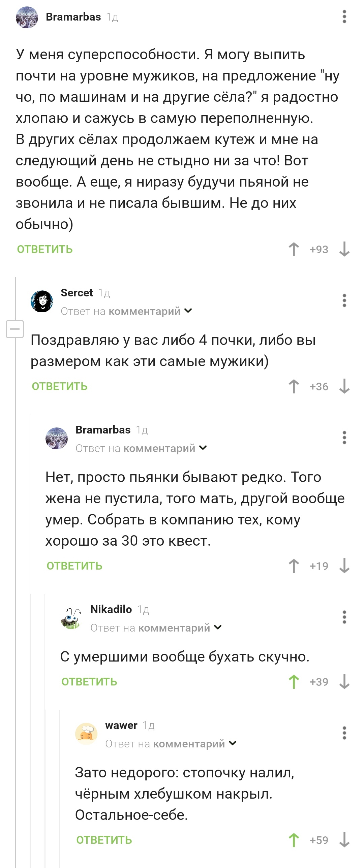Collapse the reply thread with minus box
Screen dimensions: 364x868
(x=15, y=329)
